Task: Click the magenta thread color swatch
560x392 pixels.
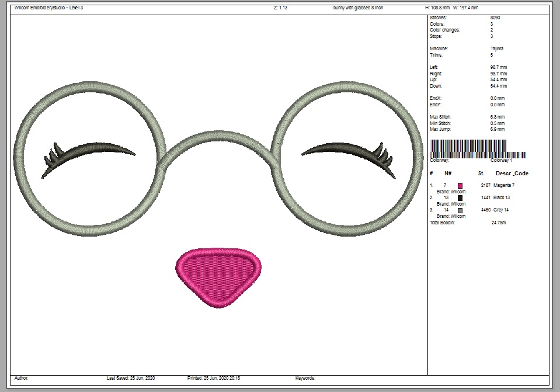Action: click(x=460, y=185)
